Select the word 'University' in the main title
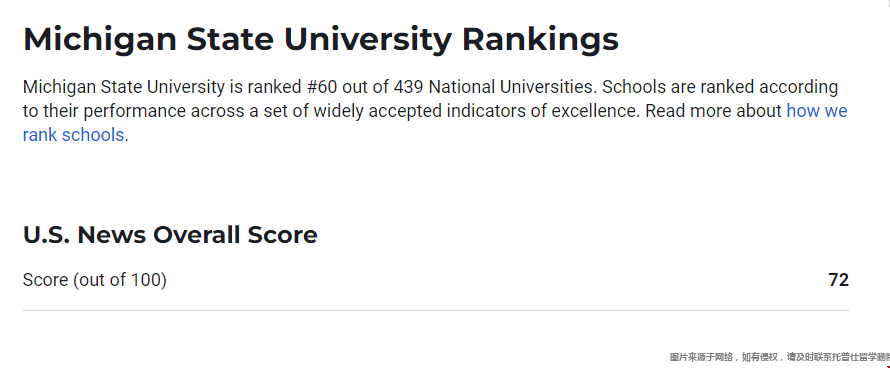This screenshot has height=368, width=890. pyautogui.click(x=368, y=40)
